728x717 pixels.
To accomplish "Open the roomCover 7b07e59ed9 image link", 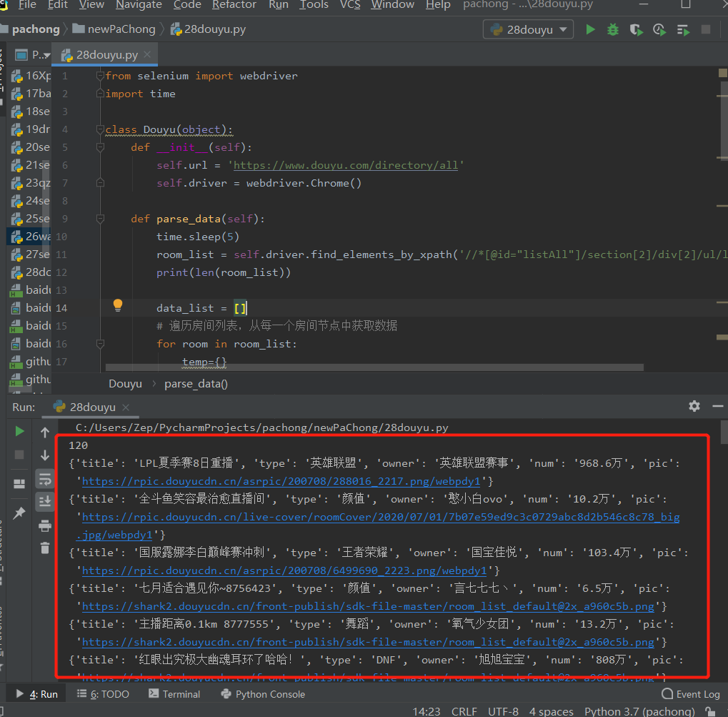I will coord(381,517).
